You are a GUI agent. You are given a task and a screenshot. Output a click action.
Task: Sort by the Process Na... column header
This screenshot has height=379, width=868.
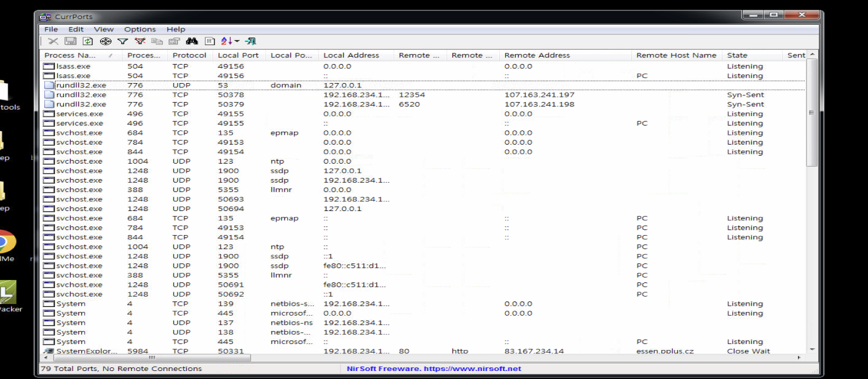[82, 55]
